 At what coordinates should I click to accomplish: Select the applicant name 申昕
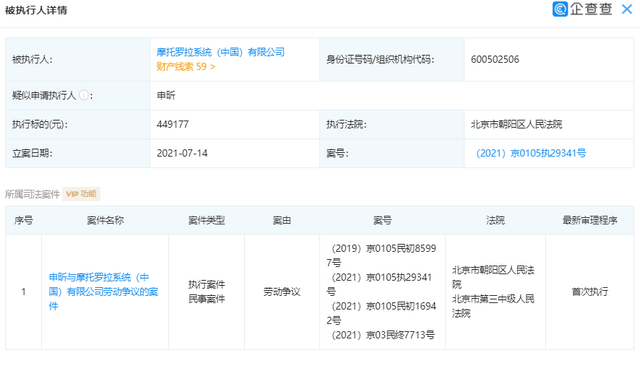166,95
